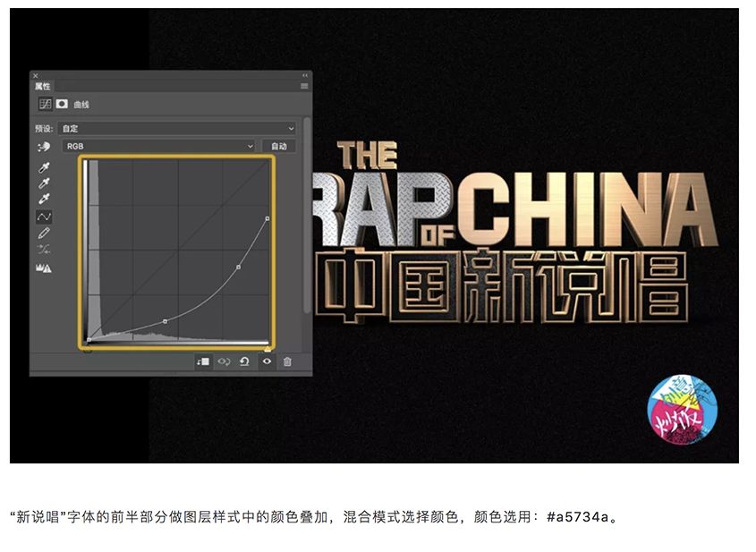The height and width of the screenshot is (552, 756).
Task: Open the RGB channel dropdown
Action: [158, 146]
